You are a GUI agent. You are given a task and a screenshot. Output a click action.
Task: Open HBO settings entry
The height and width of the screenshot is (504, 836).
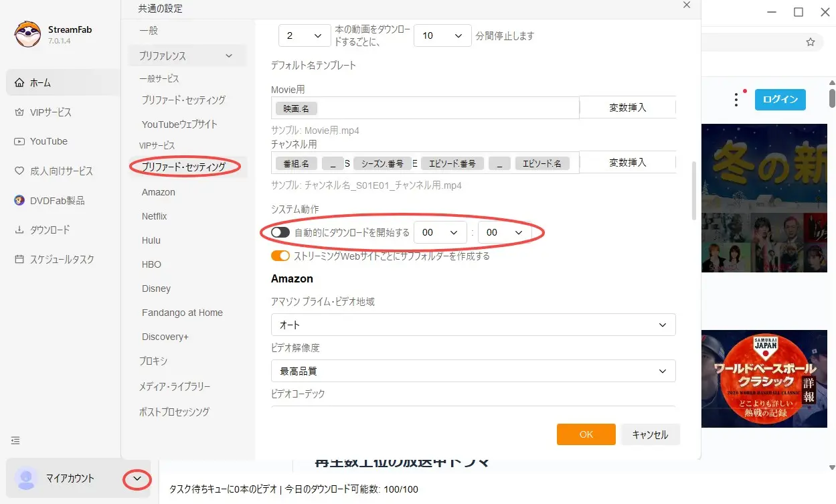(x=151, y=264)
